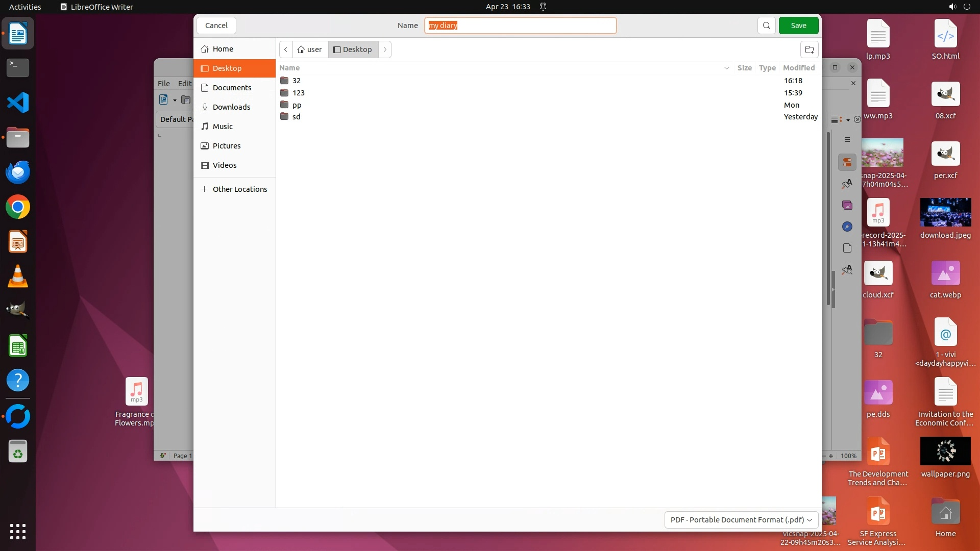Viewport: 980px width, 551px height.
Task: Open the Gallery icon in Writer sidebar
Action: 847,205
